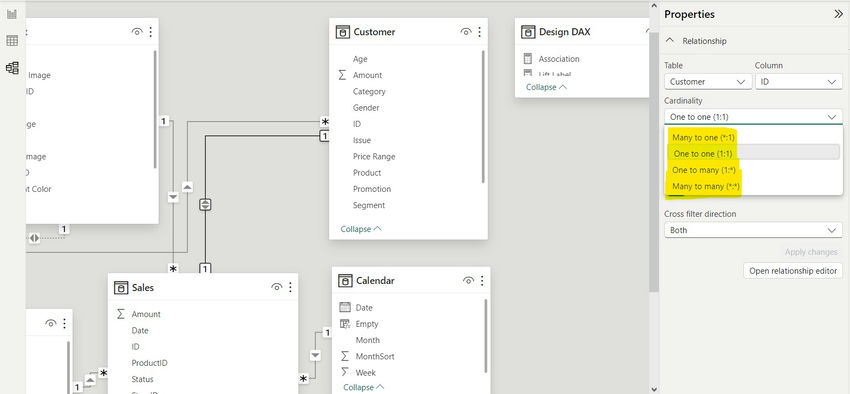The image size is (850, 394).
Task: Collapse Properties pane with double chevron
Action: (838, 15)
